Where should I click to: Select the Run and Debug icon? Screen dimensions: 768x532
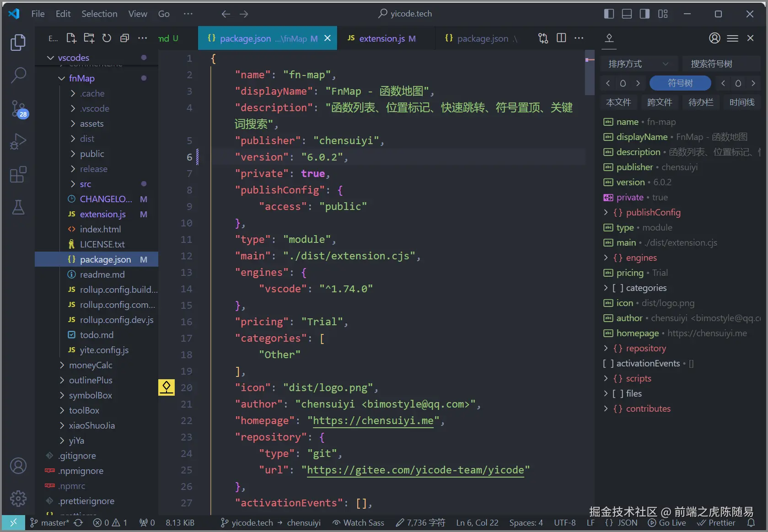[18, 141]
